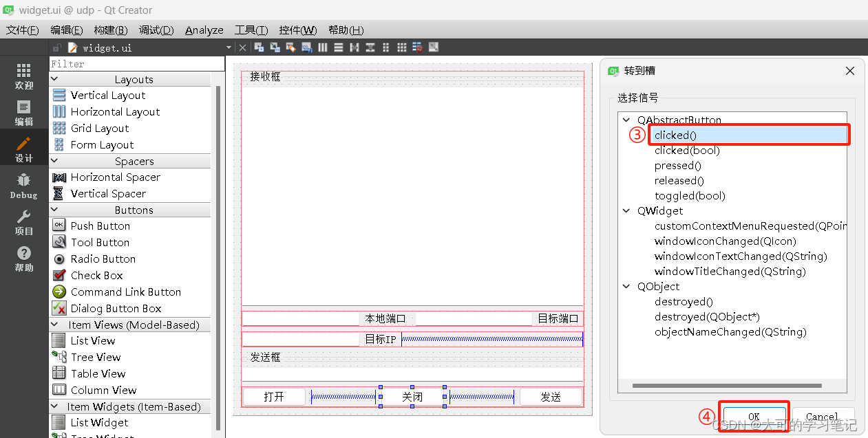Click the Break Layout toolbar icon
The width and height of the screenshot is (868, 438).
(x=417, y=47)
